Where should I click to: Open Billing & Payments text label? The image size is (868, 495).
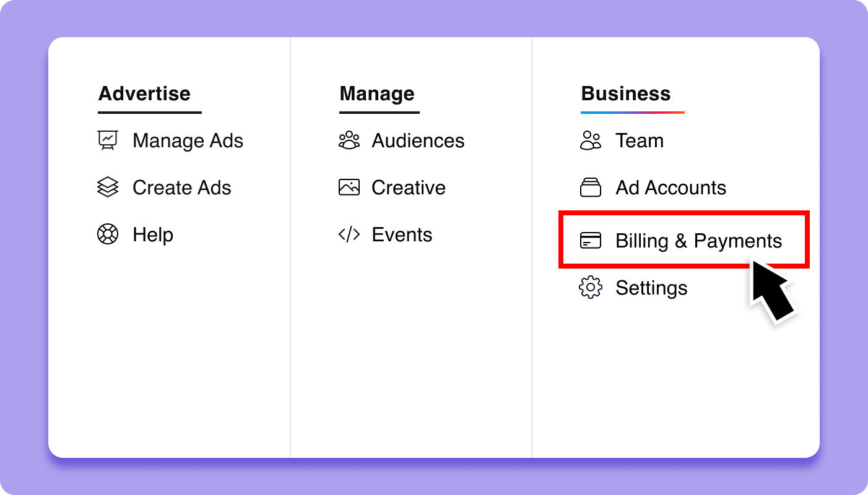[698, 241]
